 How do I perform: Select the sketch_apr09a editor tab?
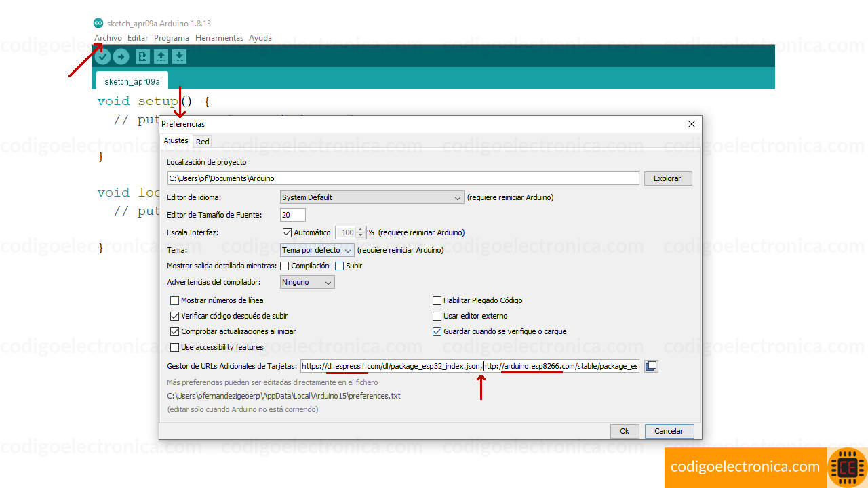click(132, 81)
